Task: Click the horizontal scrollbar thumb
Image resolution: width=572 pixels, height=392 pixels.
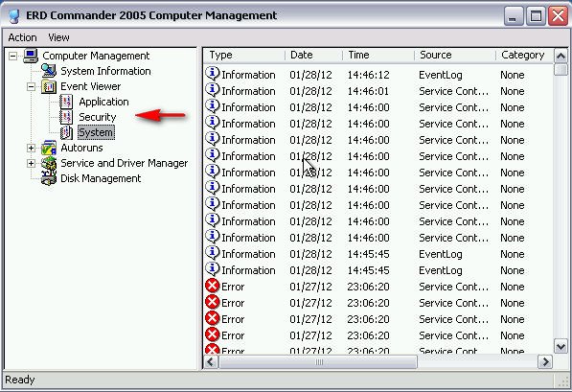Action: (x=318, y=362)
